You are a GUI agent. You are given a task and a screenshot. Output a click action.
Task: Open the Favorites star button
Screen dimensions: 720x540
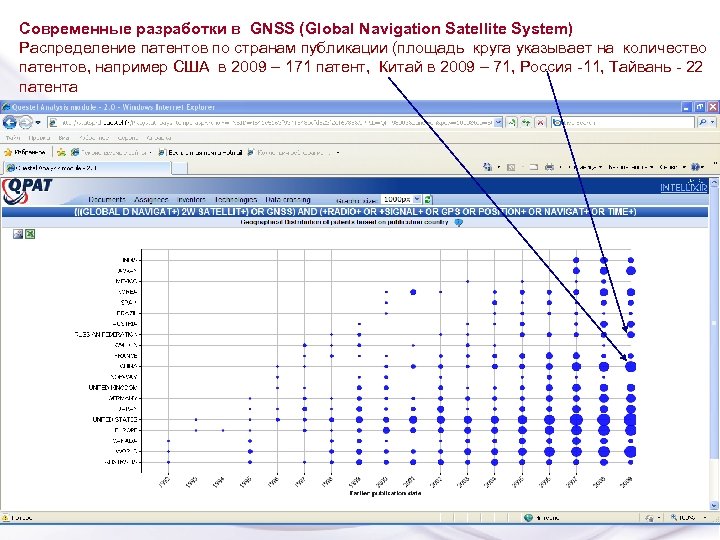click(25, 152)
